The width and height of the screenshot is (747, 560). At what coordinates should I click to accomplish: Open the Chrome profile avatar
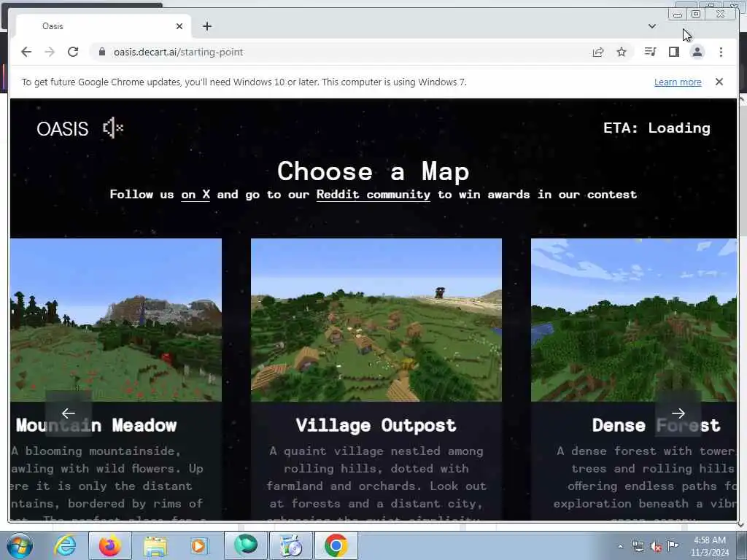click(x=697, y=52)
